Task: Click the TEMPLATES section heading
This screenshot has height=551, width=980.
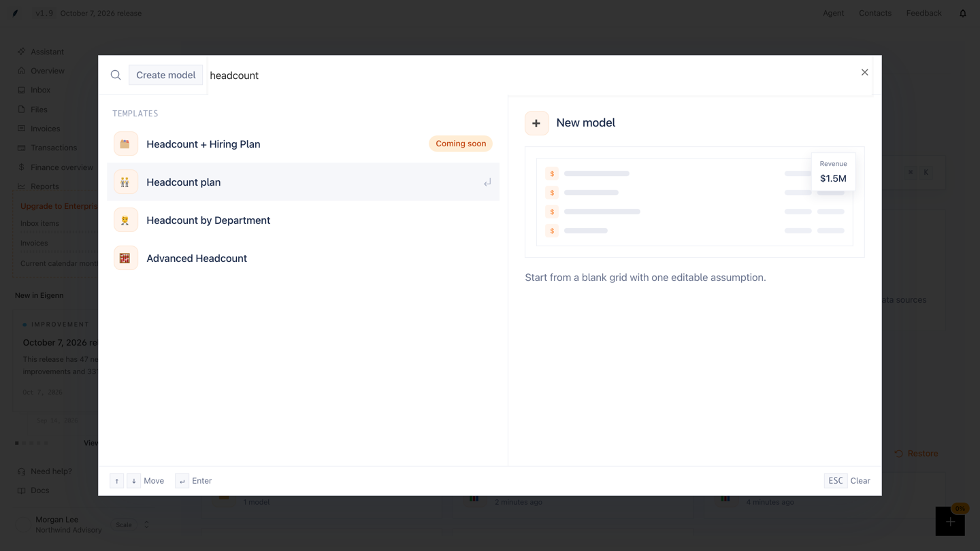Action: click(135, 114)
